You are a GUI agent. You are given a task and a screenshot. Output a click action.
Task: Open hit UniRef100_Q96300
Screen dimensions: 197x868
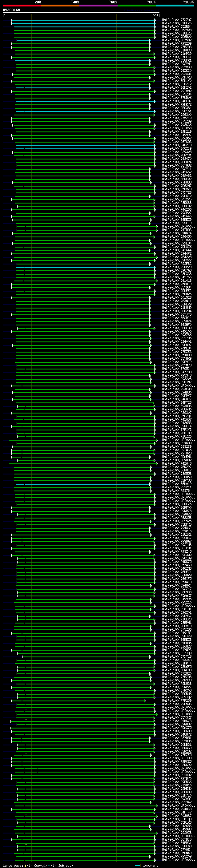tap(177, 115)
